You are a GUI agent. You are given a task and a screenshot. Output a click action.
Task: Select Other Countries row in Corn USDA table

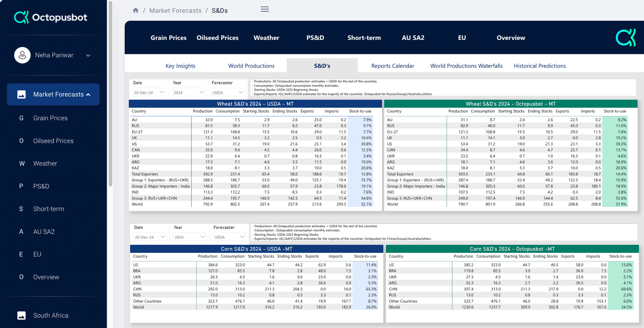(255, 301)
